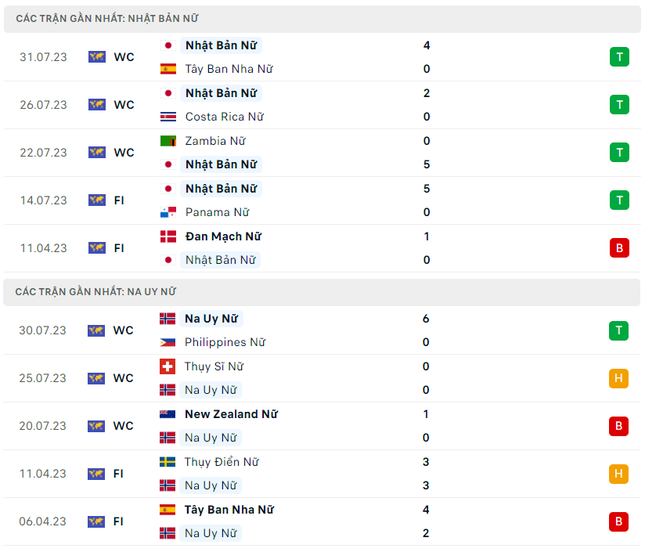The height and width of the screenshot is (552, 645).
Task: Open the Đan Mạch Nữ team link
Action: tap(223, 237)
